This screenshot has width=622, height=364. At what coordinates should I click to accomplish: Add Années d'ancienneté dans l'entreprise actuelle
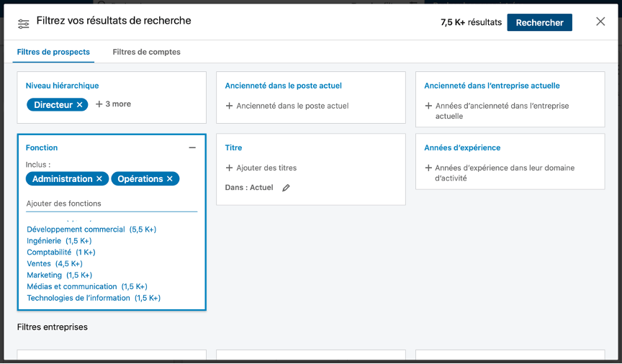(x=497, y=111)
